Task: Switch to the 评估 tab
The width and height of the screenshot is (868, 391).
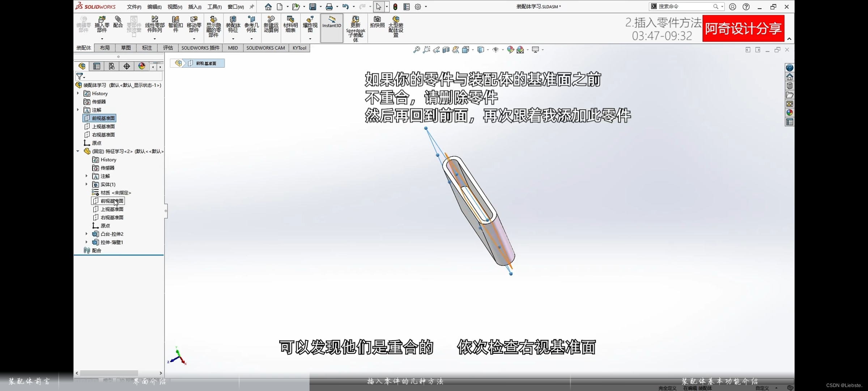Action: [168, 48]
